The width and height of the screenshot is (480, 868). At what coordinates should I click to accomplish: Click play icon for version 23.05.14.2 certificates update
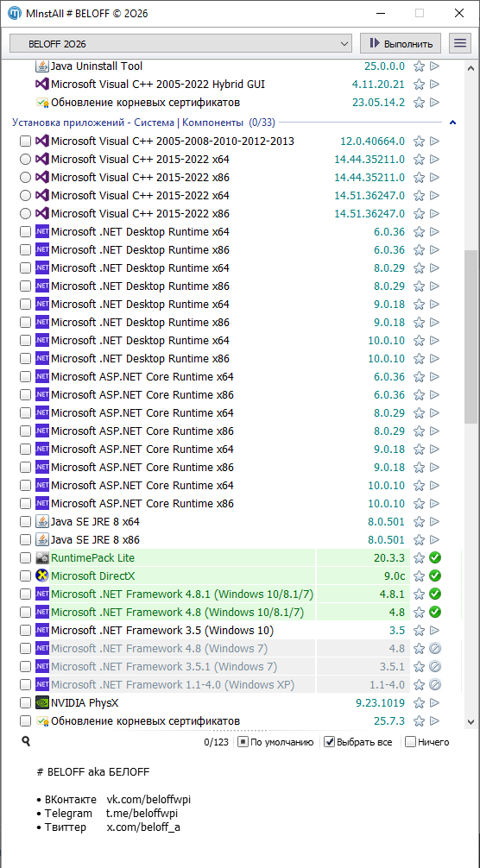(x=434, y=103)
